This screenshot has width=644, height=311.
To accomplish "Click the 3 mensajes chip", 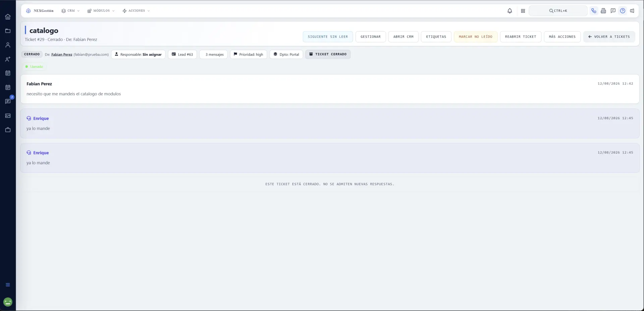I will [214, 54].
